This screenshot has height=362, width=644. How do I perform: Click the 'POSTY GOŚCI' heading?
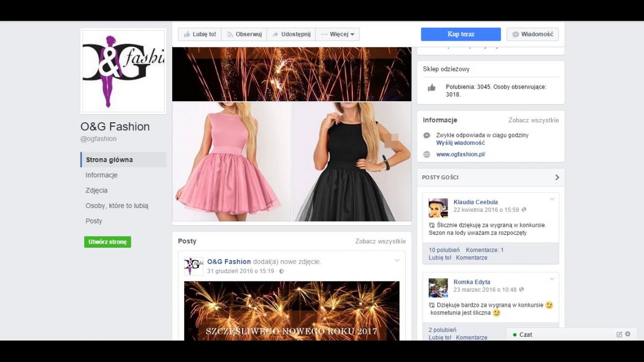click(440, 178)
